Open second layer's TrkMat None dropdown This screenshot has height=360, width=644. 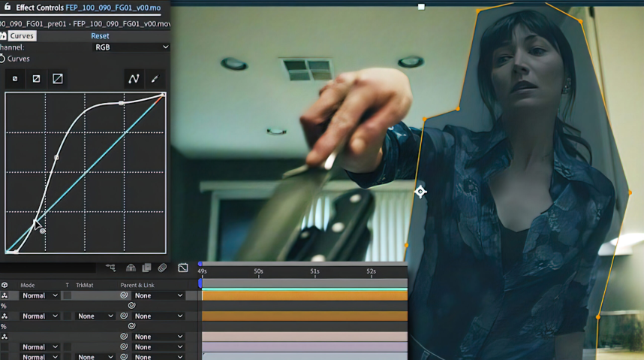[x=95, y=316]
